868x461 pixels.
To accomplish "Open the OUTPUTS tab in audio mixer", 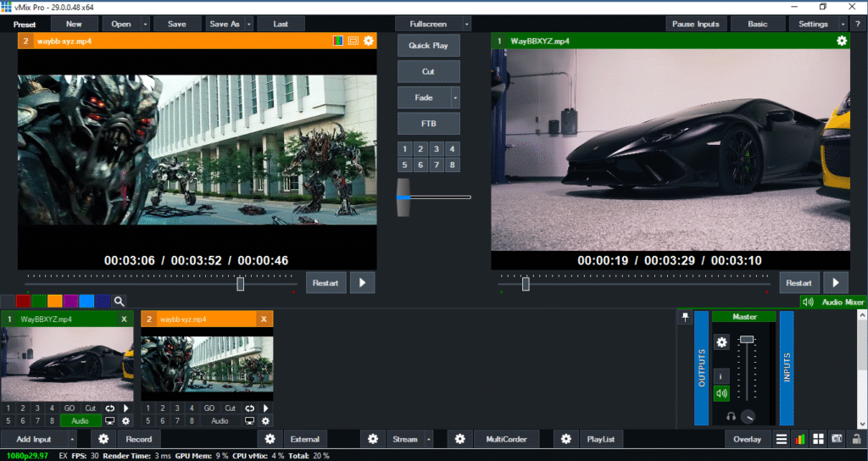I will pos(701,368).
